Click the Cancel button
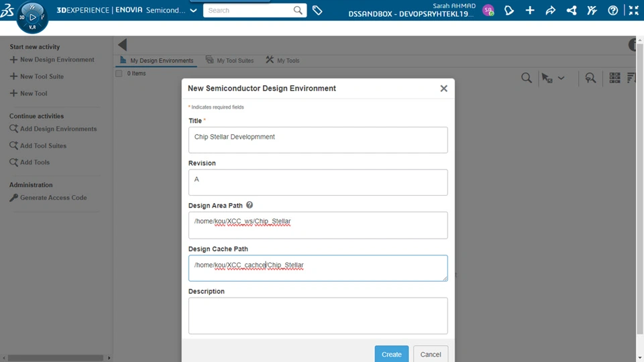The image size is (644, 362). [431, 354]
